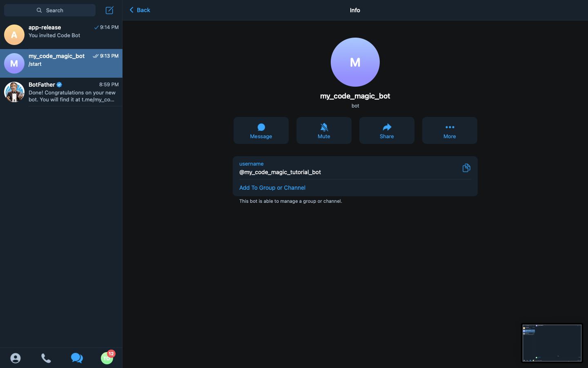588x368 pixels.
Task: Click the 9:14 PM timestamp on app-release
Action: 109,27
